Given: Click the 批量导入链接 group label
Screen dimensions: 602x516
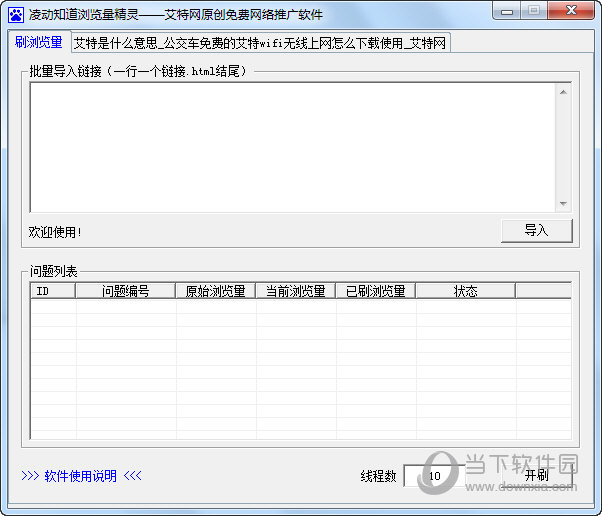Looking at the screenshot, I should pos(138,71).
